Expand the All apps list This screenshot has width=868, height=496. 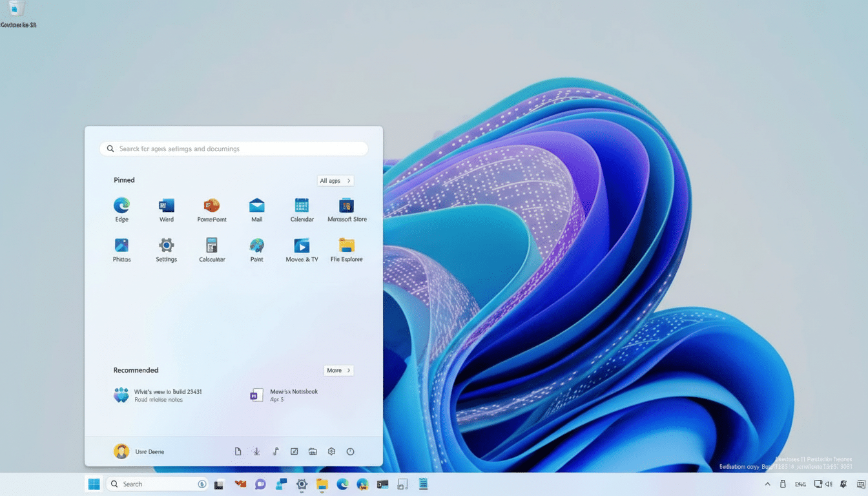click(x=335, y=180)
